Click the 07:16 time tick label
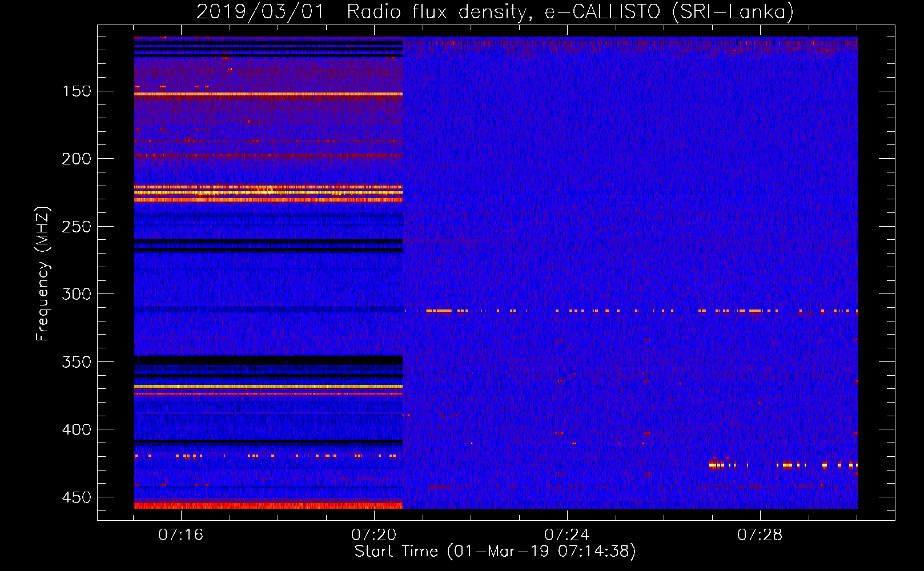Image resolution: width=924 pixels, height=571 pixels. (181, 535)
